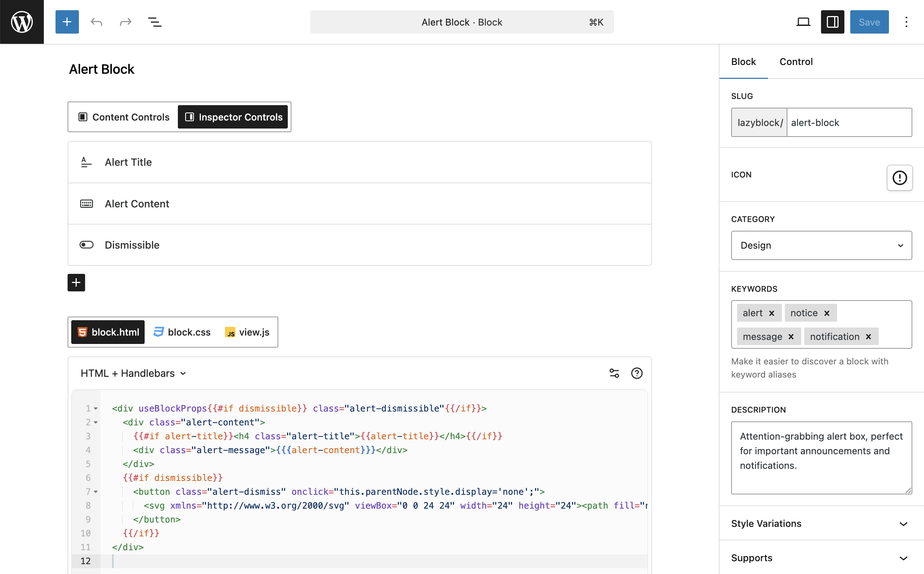Viewport: 924px width, 574px height.
Task: Click the lazyblock/ slug prefix
Action: point(759,122)
